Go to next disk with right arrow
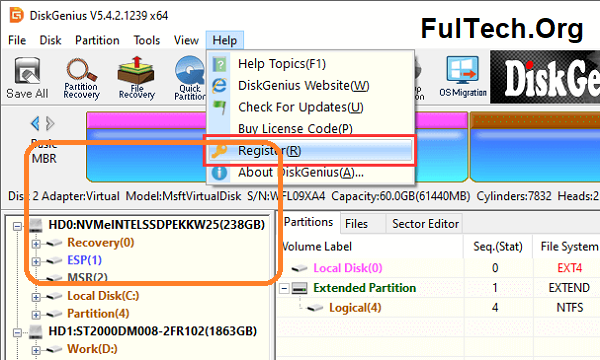This screenshot has width=600, height=360. tap(50, 123)
